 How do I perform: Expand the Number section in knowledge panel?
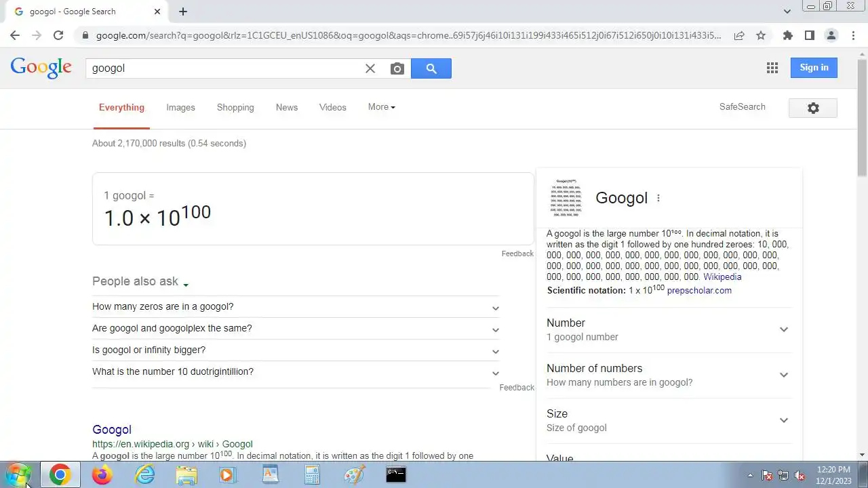point(669,329)
